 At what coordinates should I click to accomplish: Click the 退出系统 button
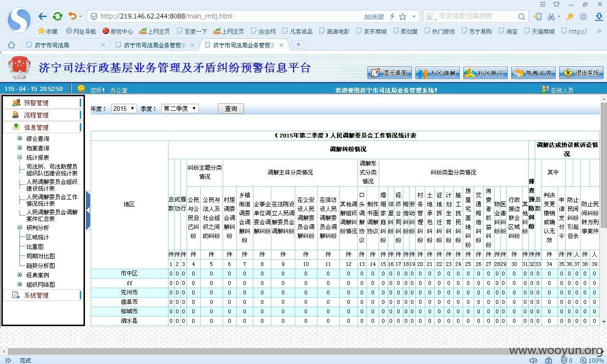(581, 73)
